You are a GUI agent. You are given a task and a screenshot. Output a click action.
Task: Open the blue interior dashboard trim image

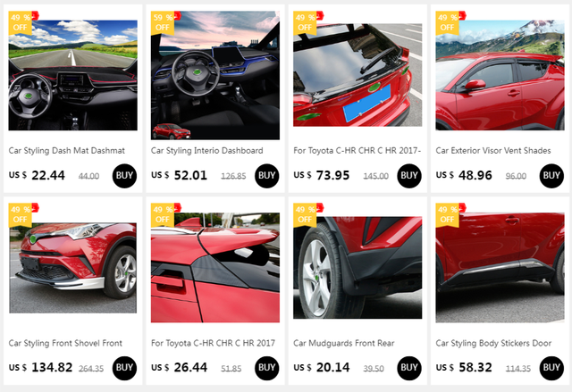tap(215, 75)
